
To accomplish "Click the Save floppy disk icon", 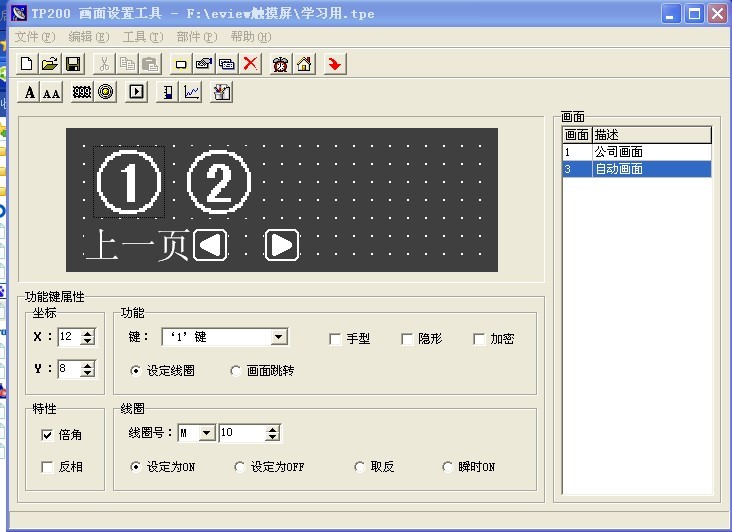I will (73, 64).
